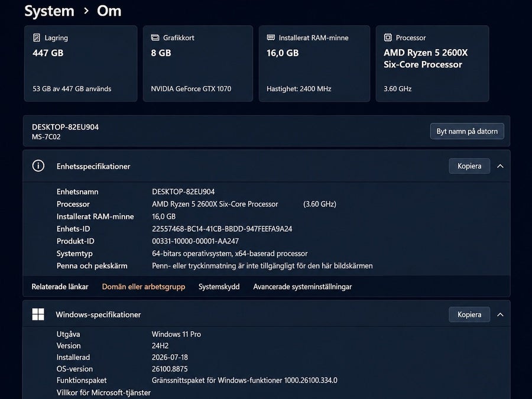The width and height of the screenshot is (532, 399).
Task: Click the Lagring storage icon
Action: coord(36,38)
